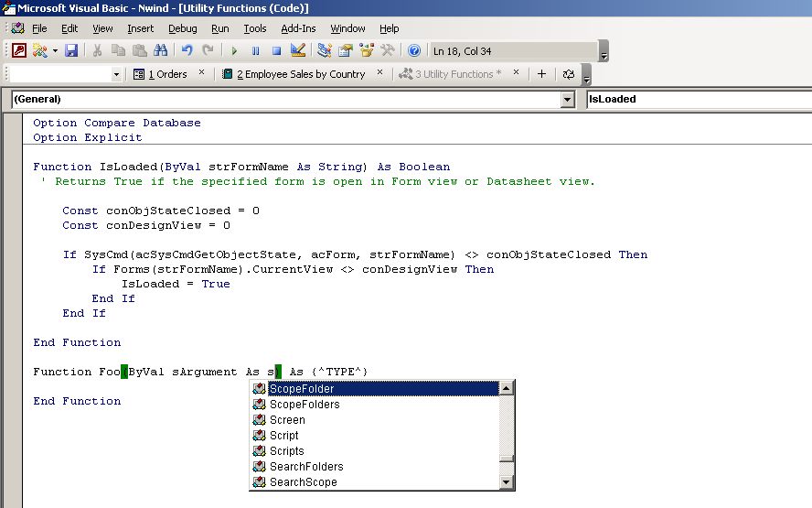Image resolution: width=812 pixels, height=508 pixels.
Task: Click the autocomplete list scroll down arrow
Action: (x=507, y=482)
